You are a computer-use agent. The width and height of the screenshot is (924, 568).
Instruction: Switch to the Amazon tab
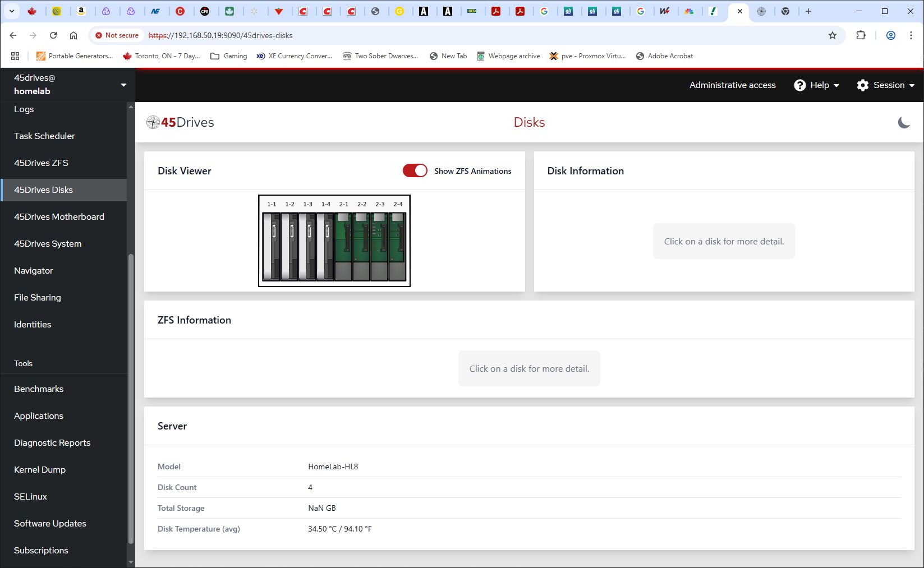pyautogui.click(x=81, y=11)
